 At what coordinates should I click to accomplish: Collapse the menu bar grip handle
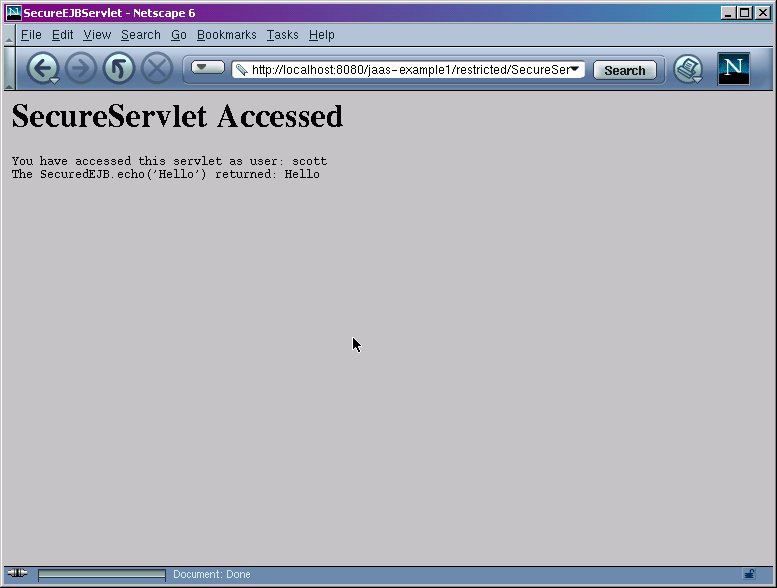point(9,35)
